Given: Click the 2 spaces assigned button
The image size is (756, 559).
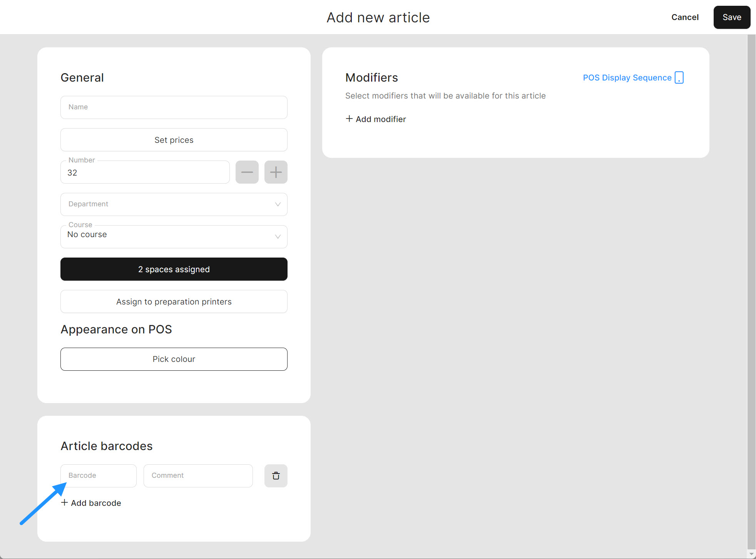Looking at the screenshot, I should (174, 269).
